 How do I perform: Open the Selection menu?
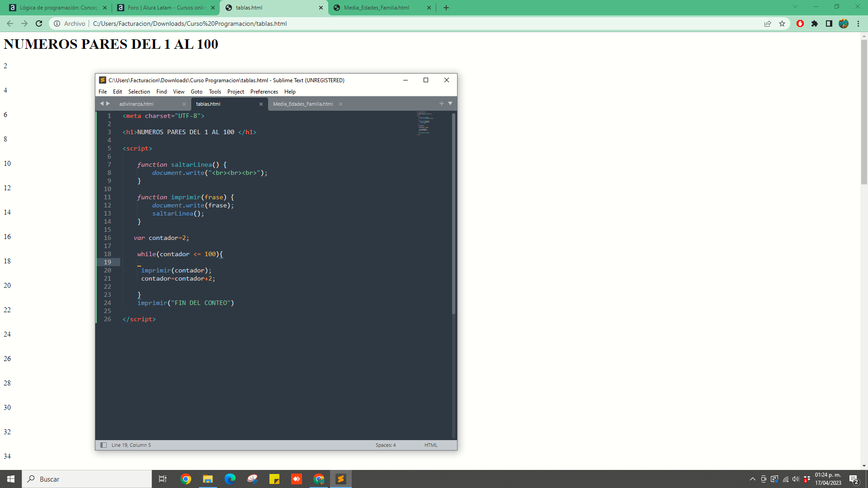pyautogui.click(x=139, y=92)
